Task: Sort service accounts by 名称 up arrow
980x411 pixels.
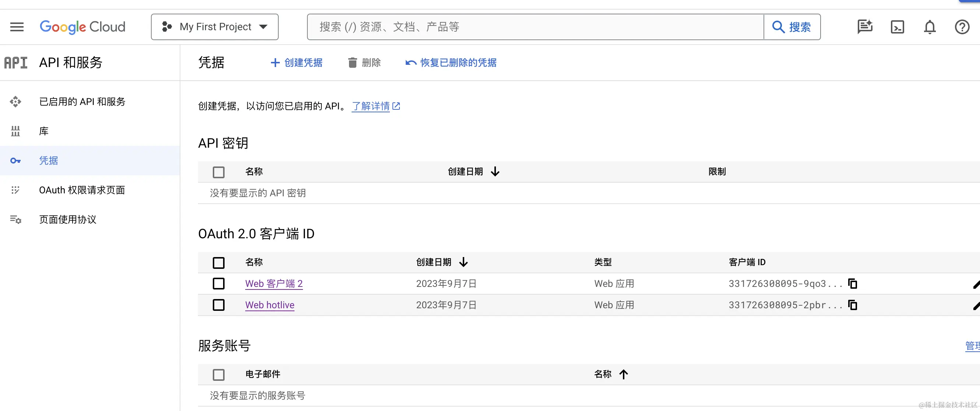Action: tap(623, 375)
